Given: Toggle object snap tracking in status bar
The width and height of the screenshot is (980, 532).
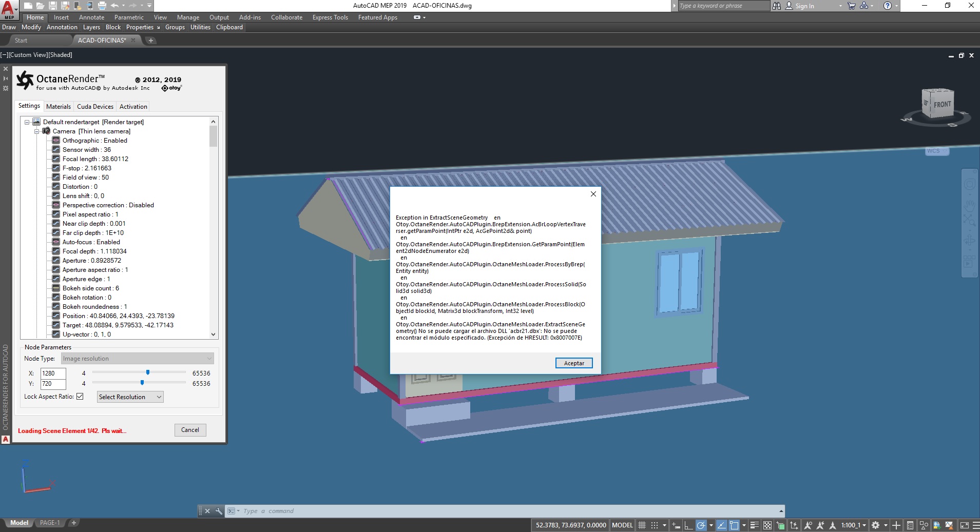Looking at the screenshot, I should click(x=721, y=525).
